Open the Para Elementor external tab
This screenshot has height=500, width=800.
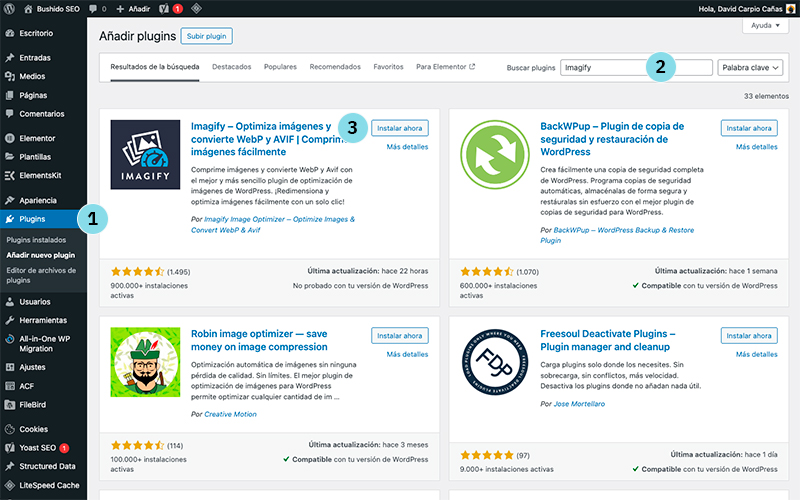[x=445, y=67]
